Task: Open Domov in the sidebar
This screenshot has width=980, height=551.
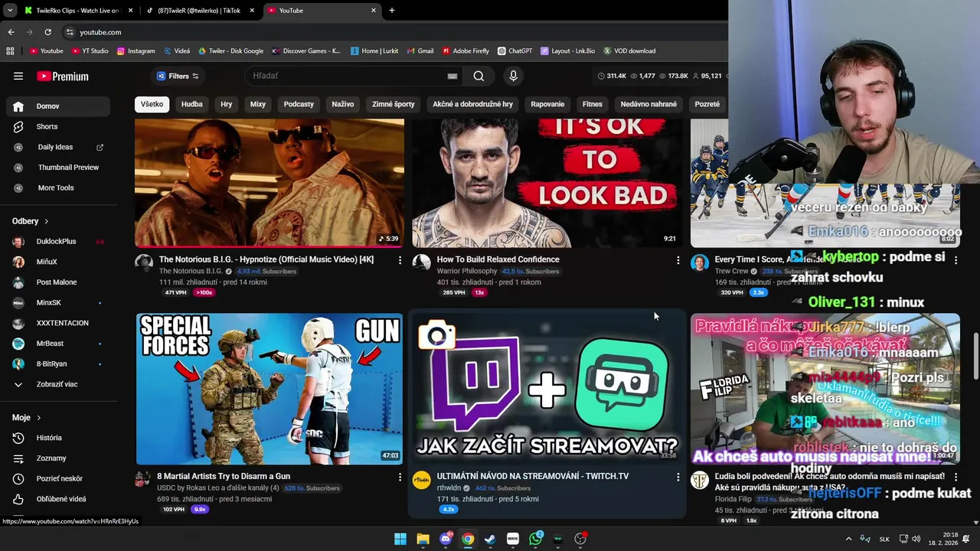Action: point(58,106)
